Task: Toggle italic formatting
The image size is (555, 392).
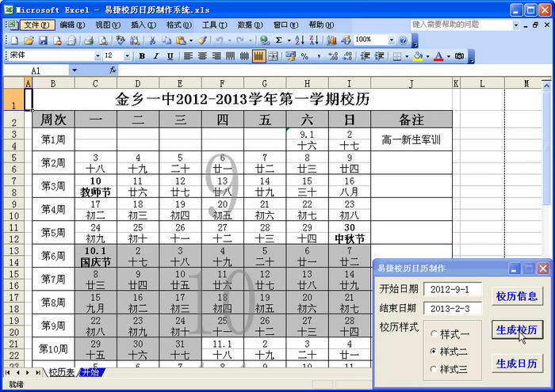Action: (156, 56)
